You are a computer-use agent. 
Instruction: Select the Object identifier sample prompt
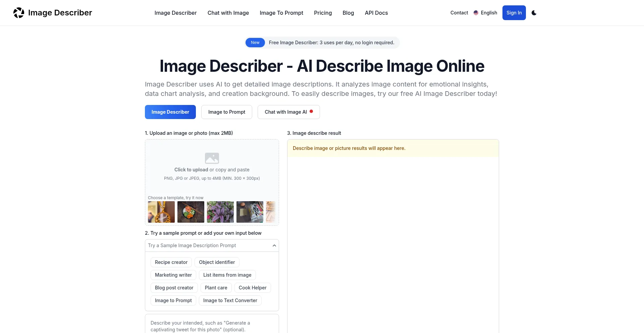click(x=217, y=262)
